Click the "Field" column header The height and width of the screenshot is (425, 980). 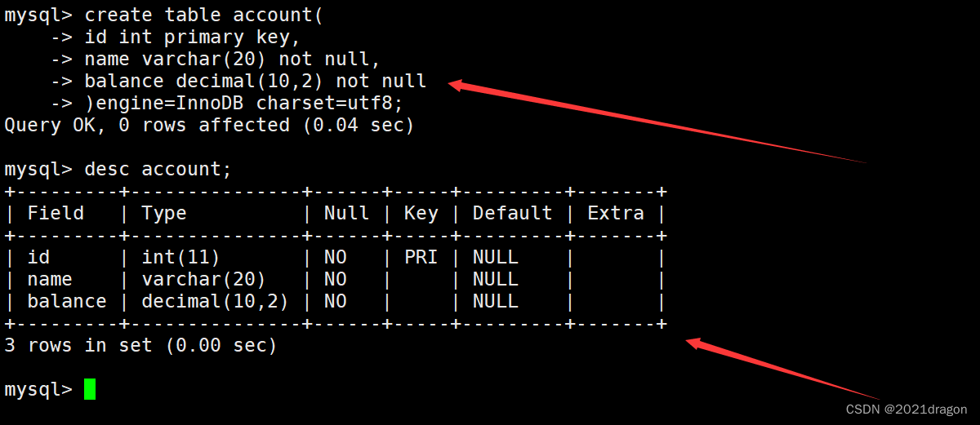pyautogui.click(x=56, y=214)
